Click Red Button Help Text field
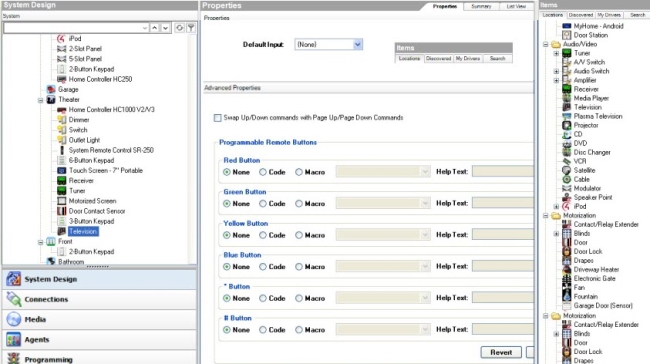 (503, 172)
